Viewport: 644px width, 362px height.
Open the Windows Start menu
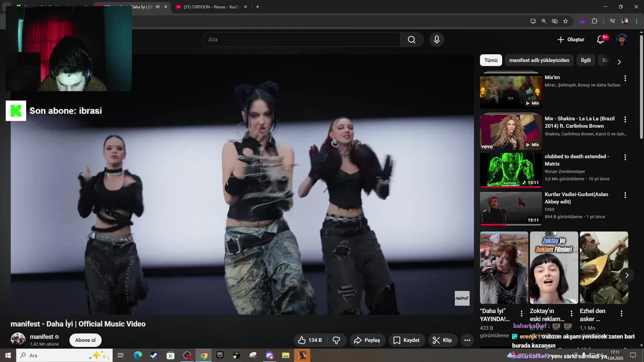tap(8, 355)
